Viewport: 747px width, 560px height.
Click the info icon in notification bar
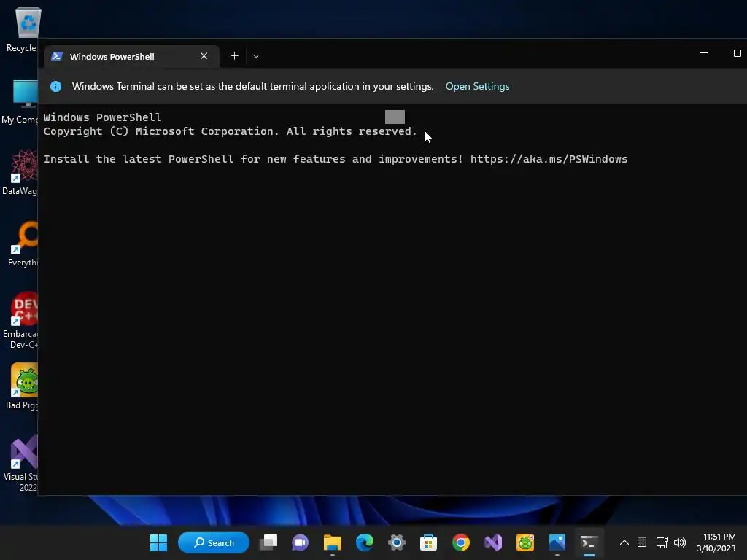[x=55, y=86]
